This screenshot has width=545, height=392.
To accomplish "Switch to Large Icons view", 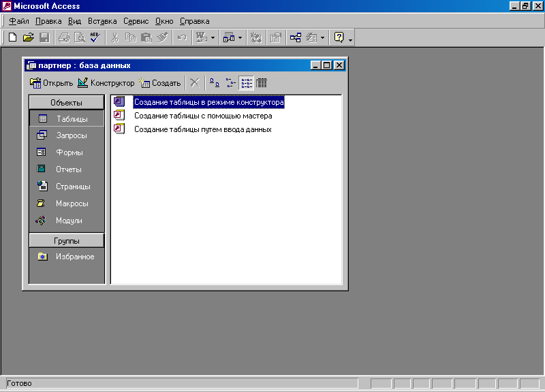I will click(215, 83).
